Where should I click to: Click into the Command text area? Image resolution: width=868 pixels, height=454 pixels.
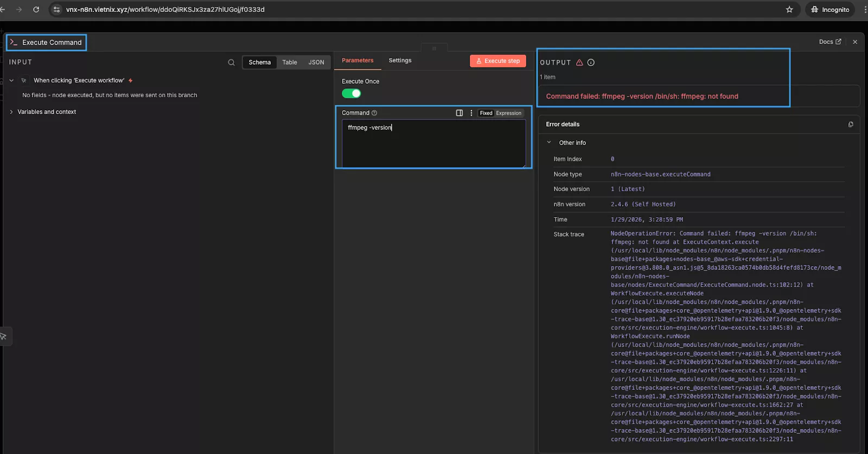(433, 144)
